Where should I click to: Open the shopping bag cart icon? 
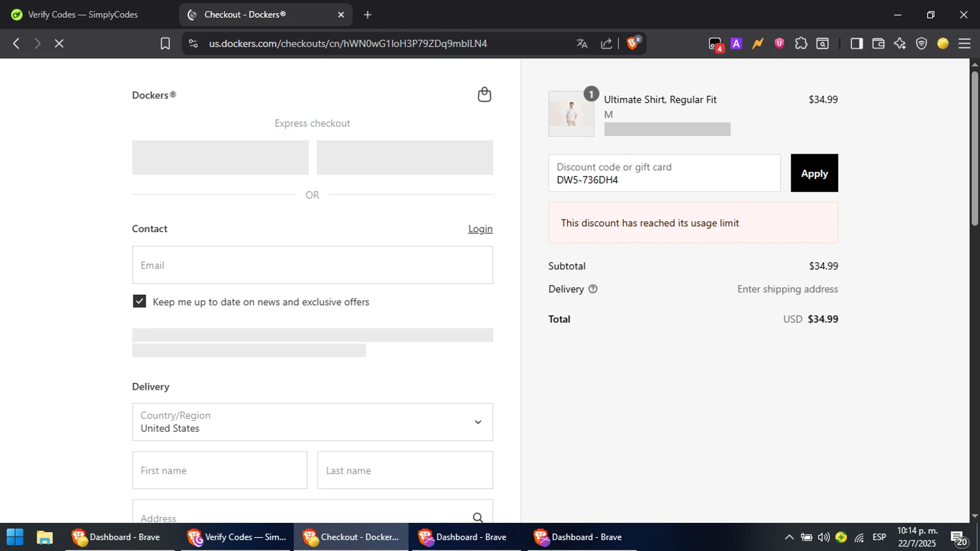click(484, 95)
